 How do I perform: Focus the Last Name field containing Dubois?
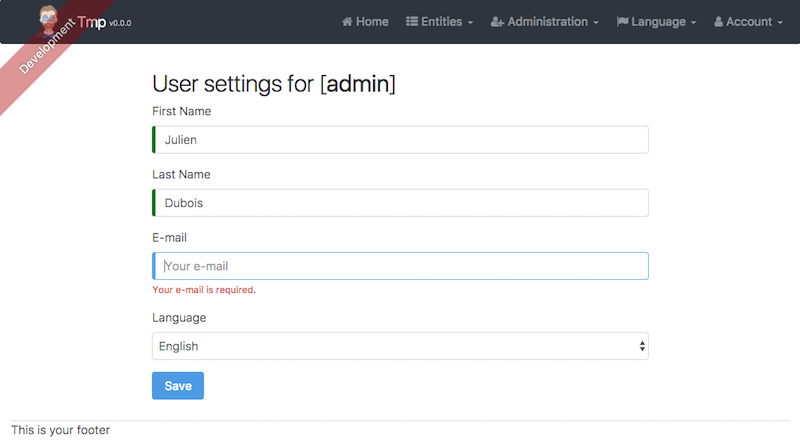coord(400,203)
